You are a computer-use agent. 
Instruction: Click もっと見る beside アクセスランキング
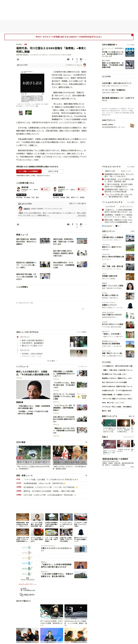[x=130, y=167]
